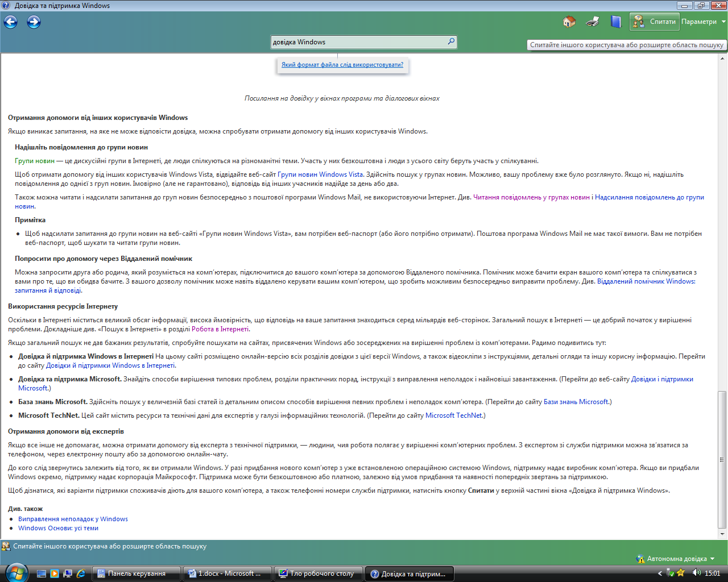Open the Параметри dropdown menu
Screen dimensions: 728x582
point(704,22)
